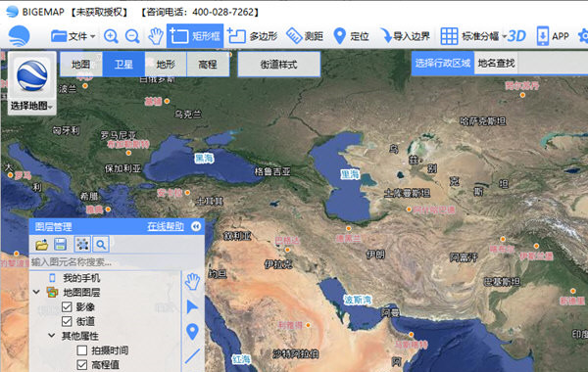Activate the 测距 distance measuring tool

click(305, 36)
